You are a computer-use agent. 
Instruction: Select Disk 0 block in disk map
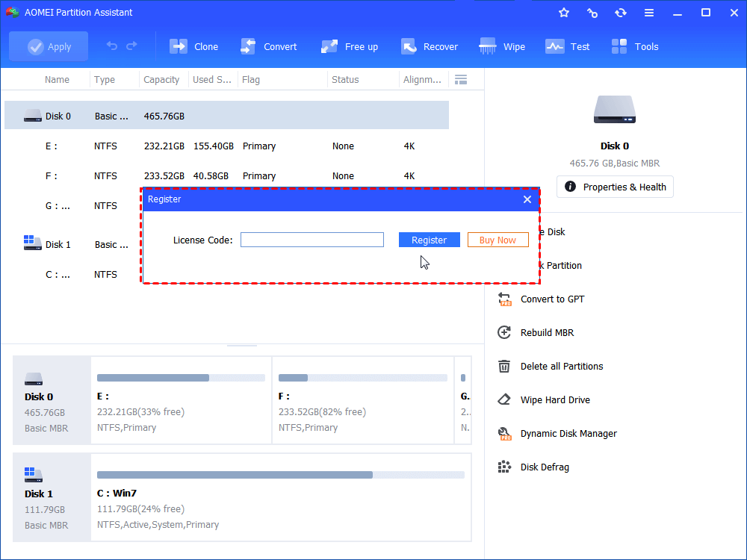click(52, 400)
